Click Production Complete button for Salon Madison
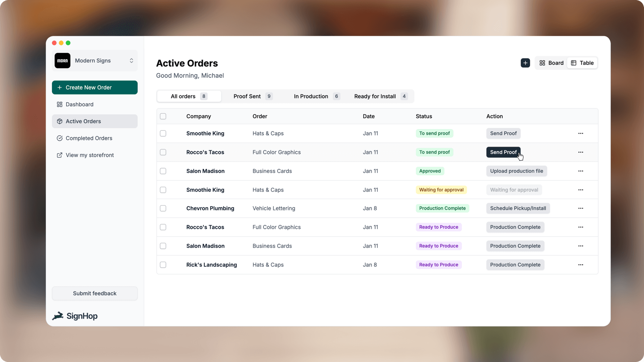Screen dimensions: 644x362 click(515, 246)
